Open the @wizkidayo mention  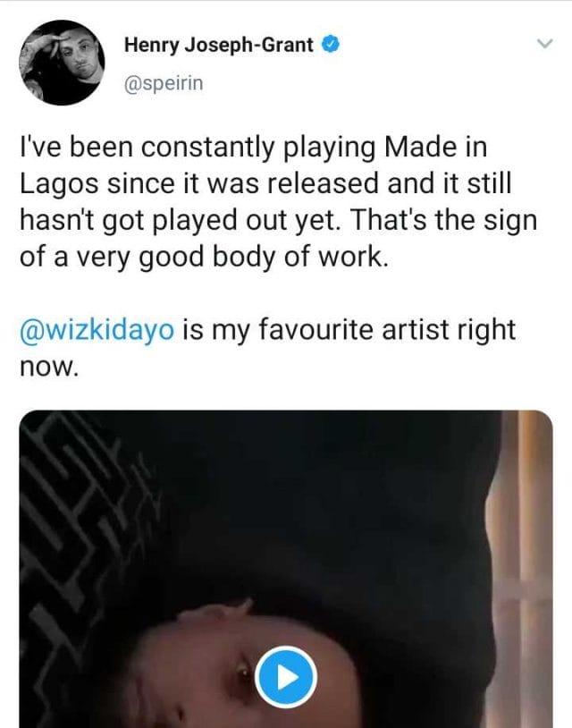click(x=97, y=330)
